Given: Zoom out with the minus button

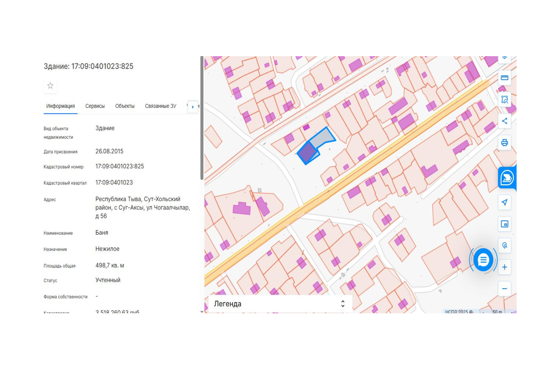Looking at the screenshot, I should (x=504, y=289).
